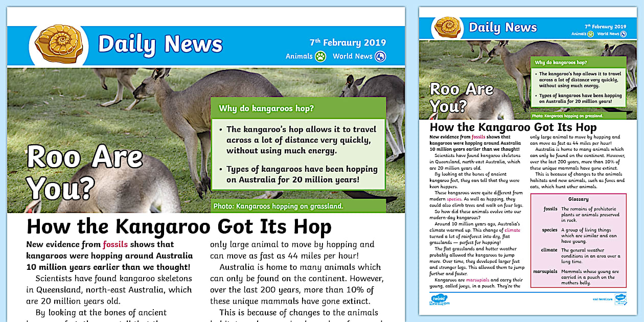Click the Animals paw icon on the small page
This screenshot has height=322, width=644.
click(590, 32)
